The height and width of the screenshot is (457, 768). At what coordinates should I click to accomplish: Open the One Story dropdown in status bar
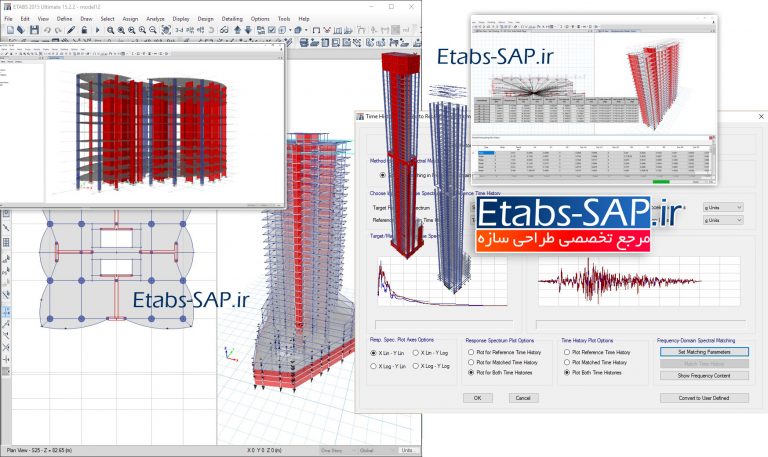(334, 450)
